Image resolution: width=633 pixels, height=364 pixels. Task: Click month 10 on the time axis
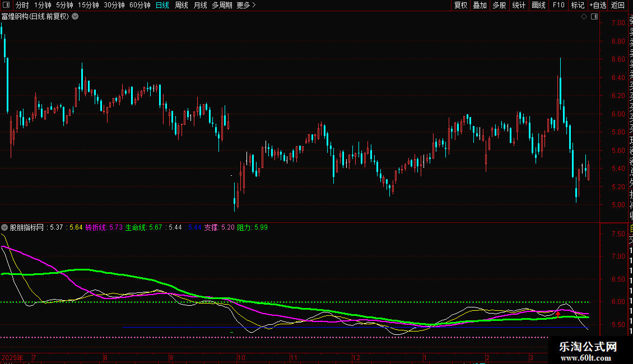pos(241,358)
